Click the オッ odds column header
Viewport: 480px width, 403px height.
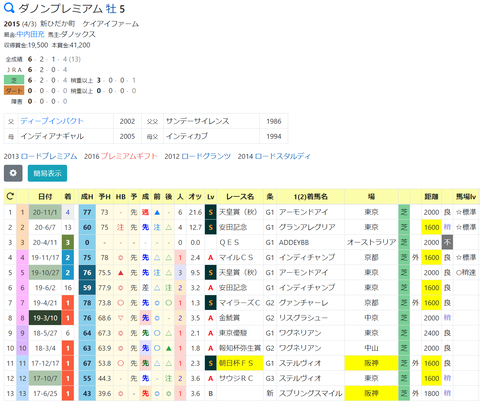(x=195, y=196)
